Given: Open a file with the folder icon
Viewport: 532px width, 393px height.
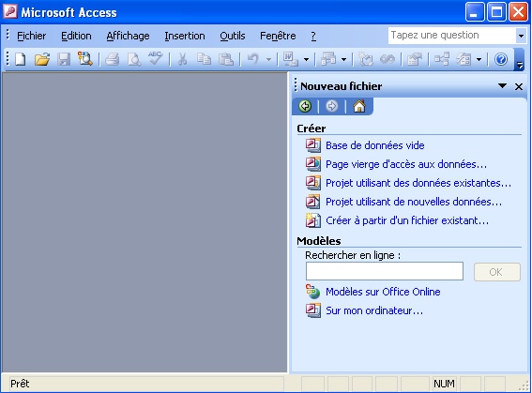Looking at the screenshot, I should (42, 59).
